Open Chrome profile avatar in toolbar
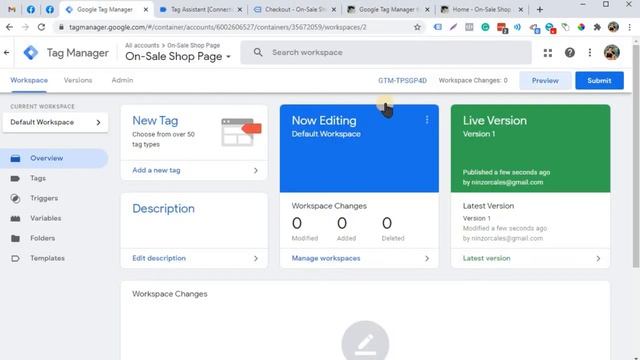 click(613, 27)
